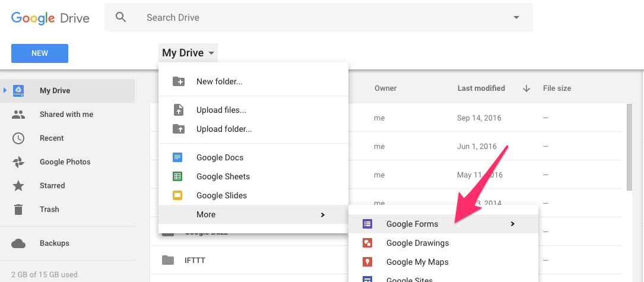Click the search magnifier icon

tap(121, 17)
